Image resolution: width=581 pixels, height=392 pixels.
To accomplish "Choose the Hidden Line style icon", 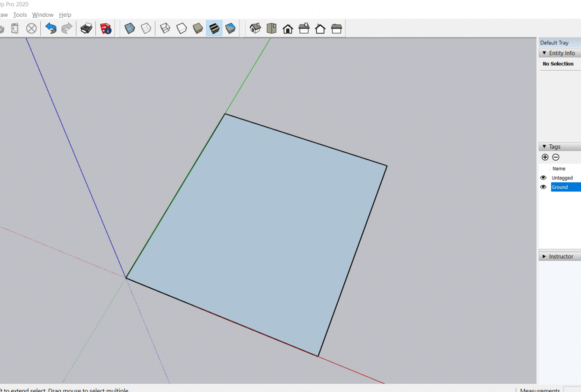I will pos(182,29).
